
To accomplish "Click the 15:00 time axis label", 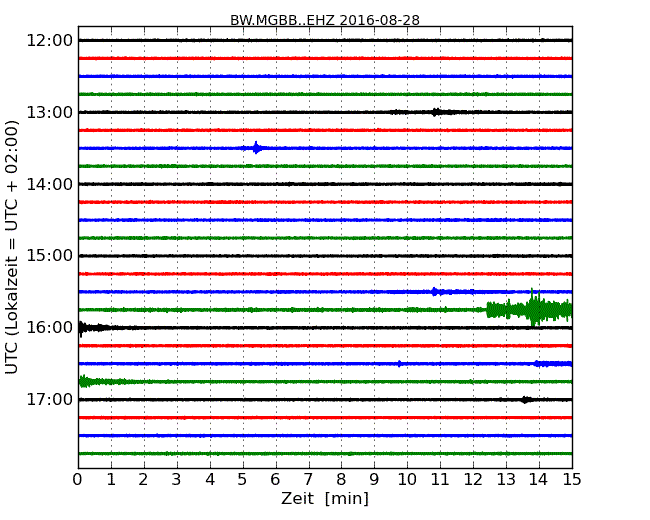I will [x=49, y=256].
